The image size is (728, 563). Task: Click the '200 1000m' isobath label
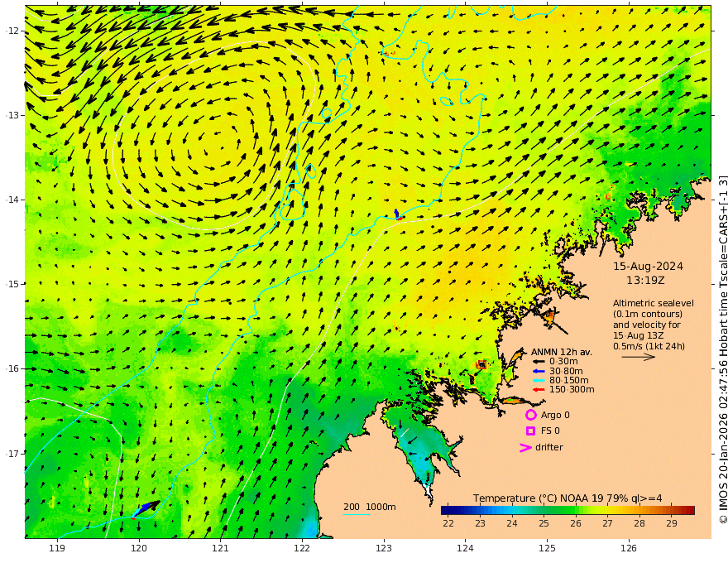[x=370, y=507]
